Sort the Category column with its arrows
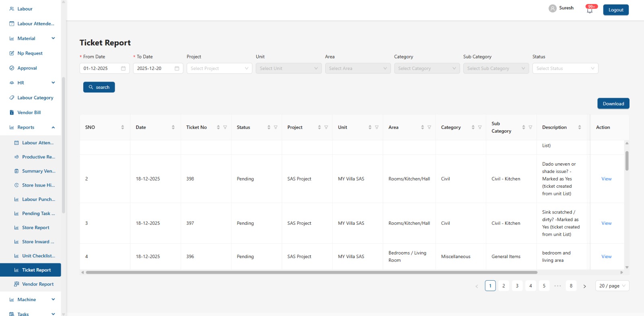 [473, 127]
